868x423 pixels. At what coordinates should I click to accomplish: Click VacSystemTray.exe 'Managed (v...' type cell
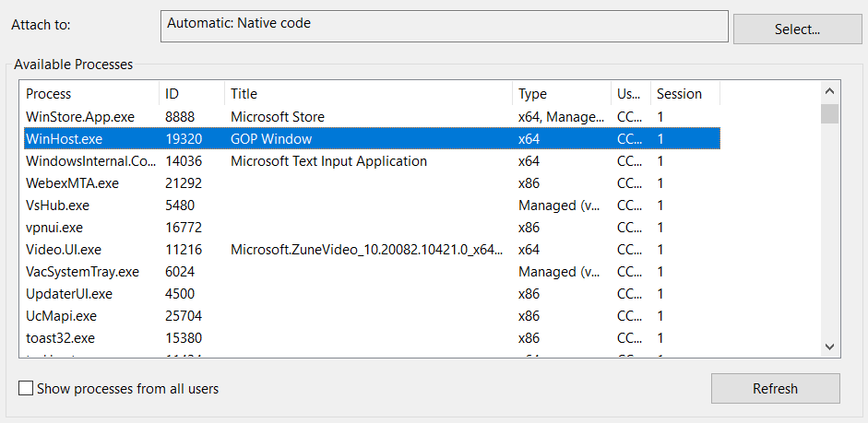559,272
